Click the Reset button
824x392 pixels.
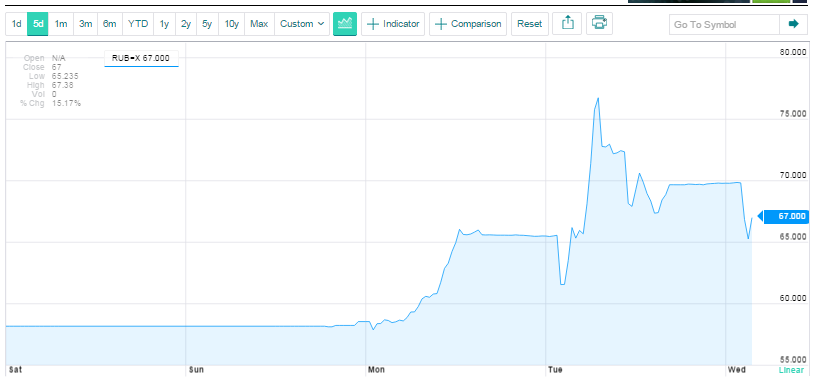pyautogui.click(x=530, y=24)
